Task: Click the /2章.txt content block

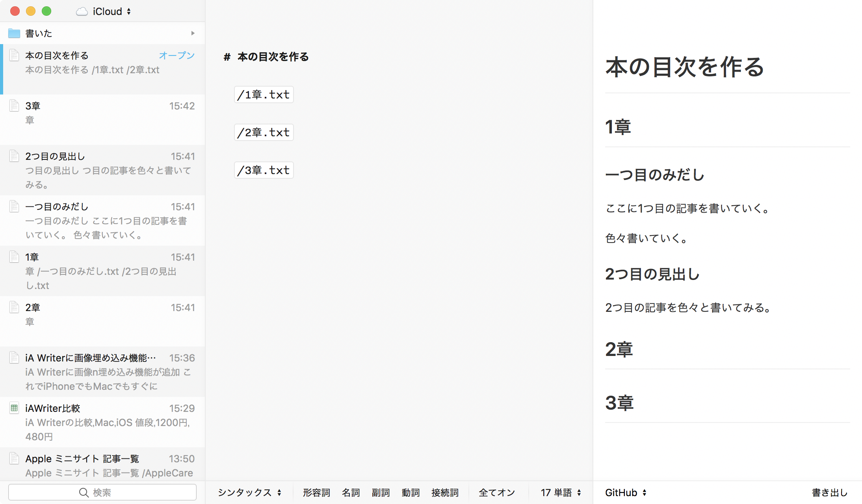Action: coord(264,132)
